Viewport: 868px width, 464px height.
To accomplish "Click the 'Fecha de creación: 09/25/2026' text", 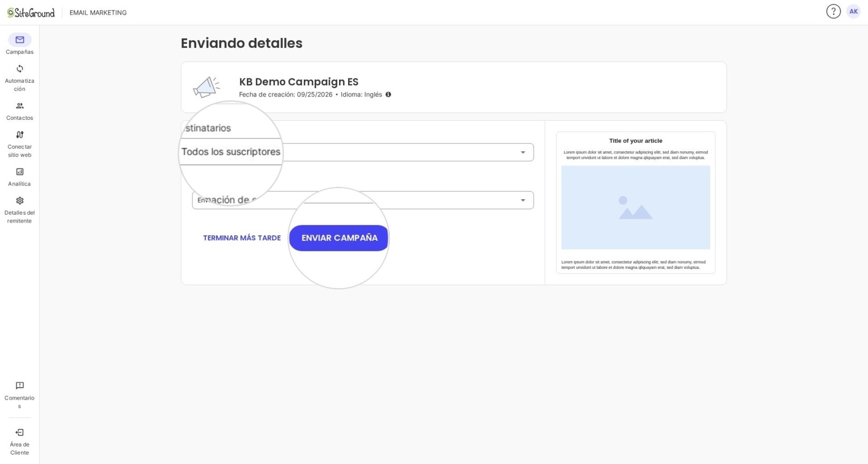I will (x=286, y=94).
